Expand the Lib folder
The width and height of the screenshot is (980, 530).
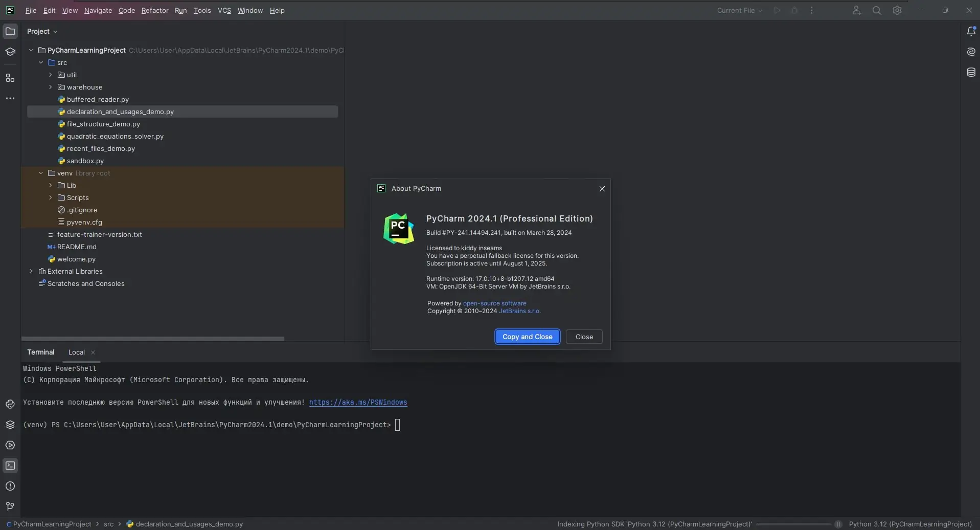click(x=51, y=185)
